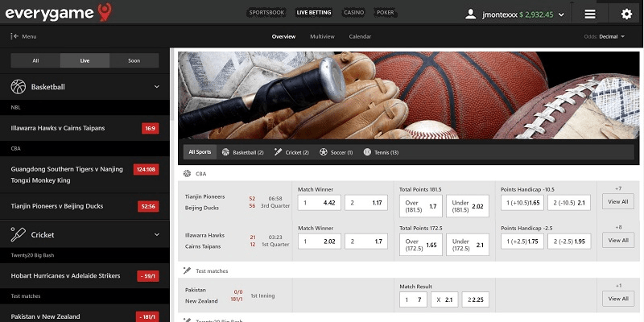This screenshot has height=322, width=644.
Task: Pick handicap 2 (-2.5) at 1.95
Action: (569, 241)
